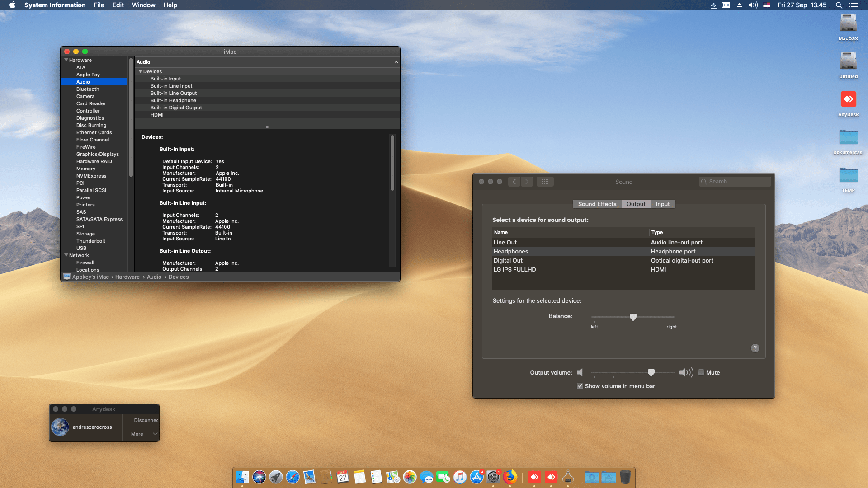Image resolution: width=868 pixels, height=488 pixels.
Task: Click Output volume slider thumb
Action: pyautogui.click(x=651, y=373)
